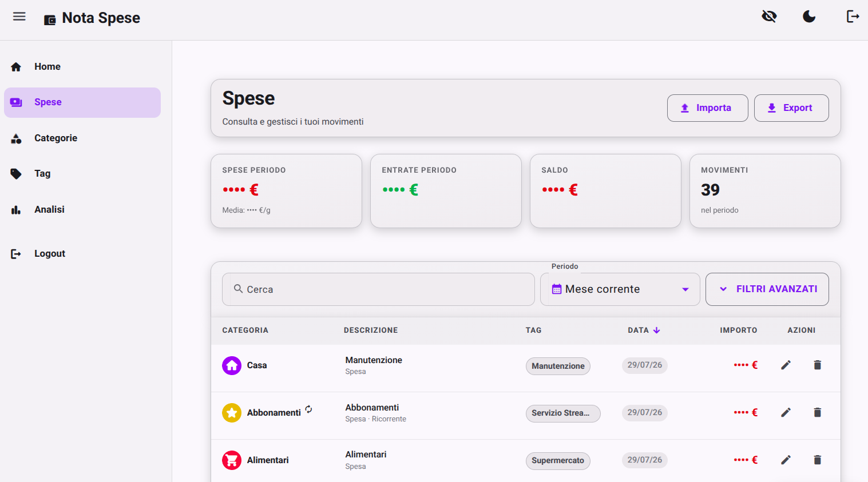This screenshot has width=868, height=482.
Task: Delete the Abbonamenti expense row
Action: point(818,412)
